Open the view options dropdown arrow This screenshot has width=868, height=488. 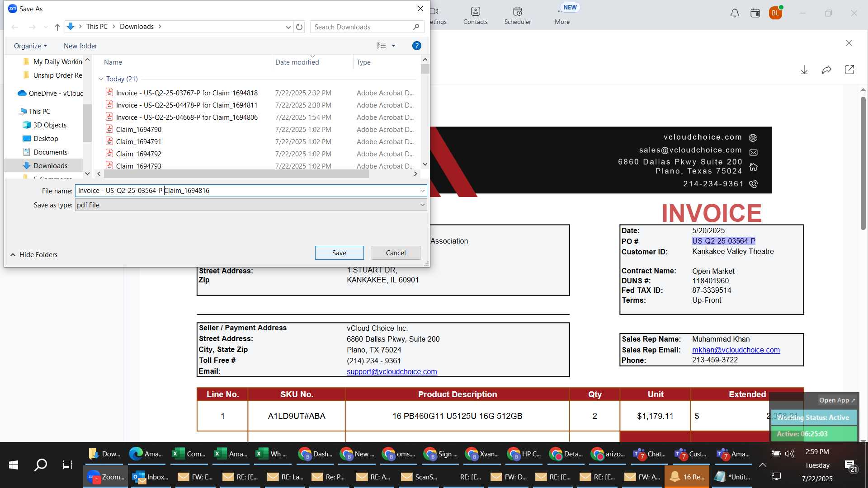[x=393, y=46]
